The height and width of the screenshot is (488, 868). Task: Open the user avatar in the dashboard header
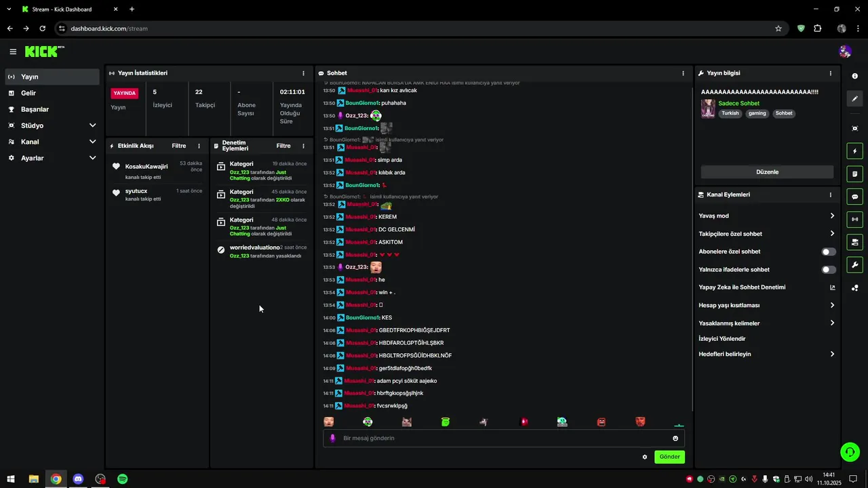(845, 52)
